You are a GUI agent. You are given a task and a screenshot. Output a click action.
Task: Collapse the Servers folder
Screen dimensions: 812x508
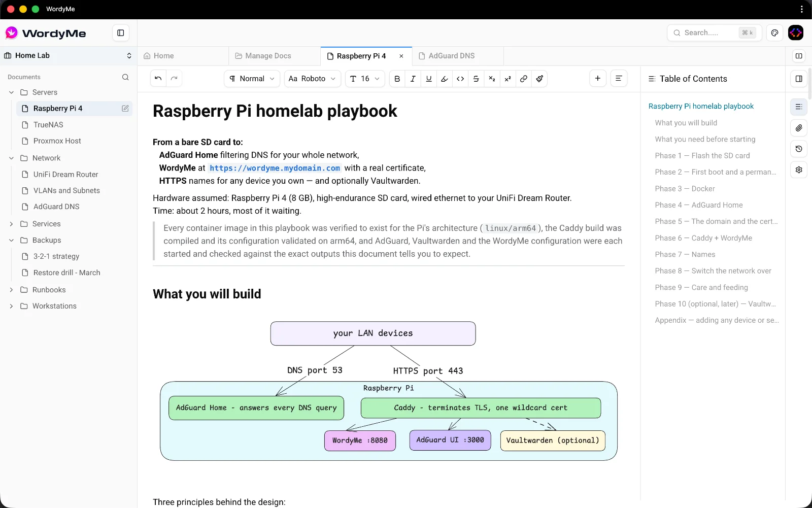(x=11, y=92)
